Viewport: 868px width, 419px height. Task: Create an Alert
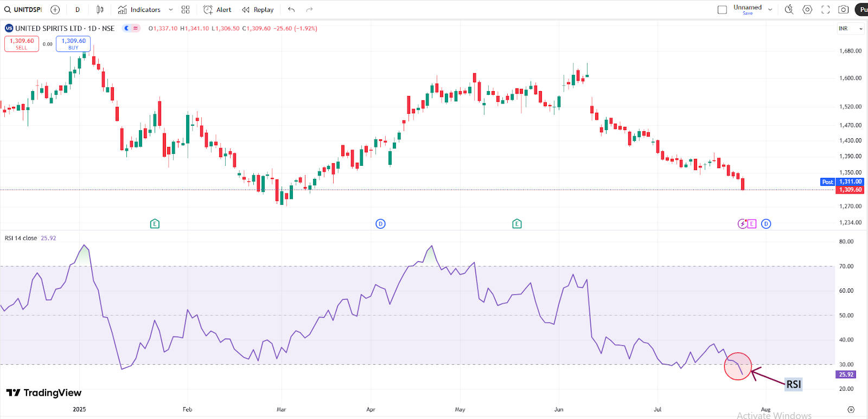218,10
